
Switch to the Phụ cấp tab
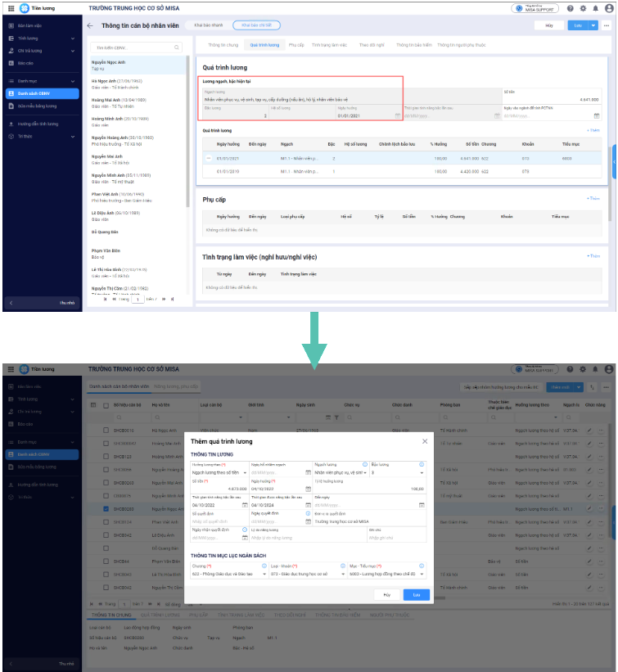pyautogui.click(x=296, y=45)
